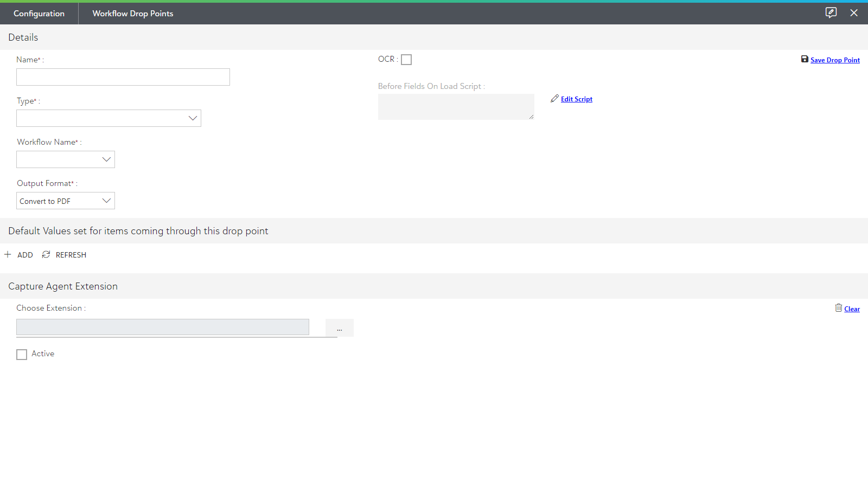Open the Output Format dropdown showing Convert to PDF
Screen dimensions: 868x488
(x=66, y=201)
